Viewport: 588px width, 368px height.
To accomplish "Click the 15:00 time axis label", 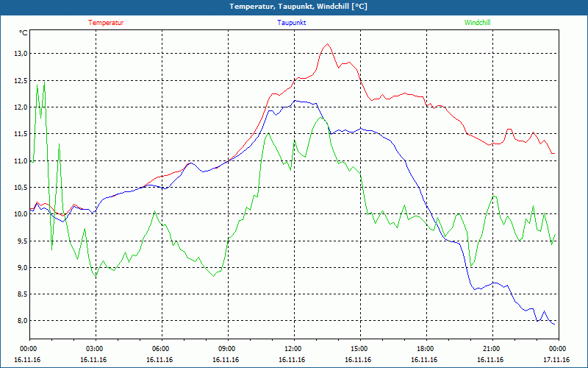I will coord(359,349).
